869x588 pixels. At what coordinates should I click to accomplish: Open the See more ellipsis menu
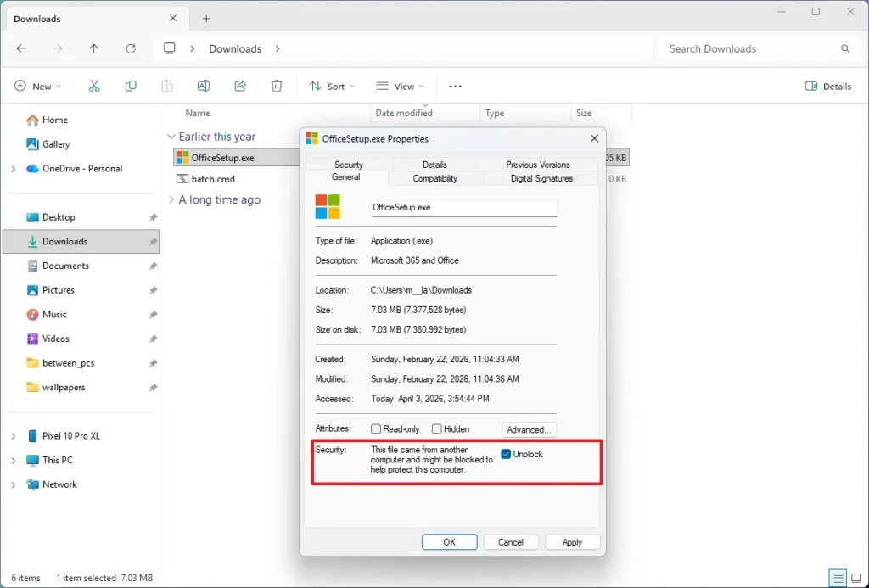pos(455,86)
